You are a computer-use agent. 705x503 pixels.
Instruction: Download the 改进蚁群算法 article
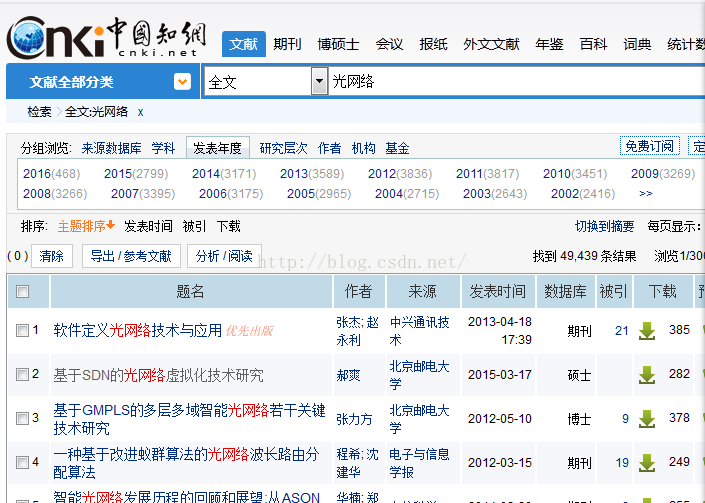coord(647,463)
